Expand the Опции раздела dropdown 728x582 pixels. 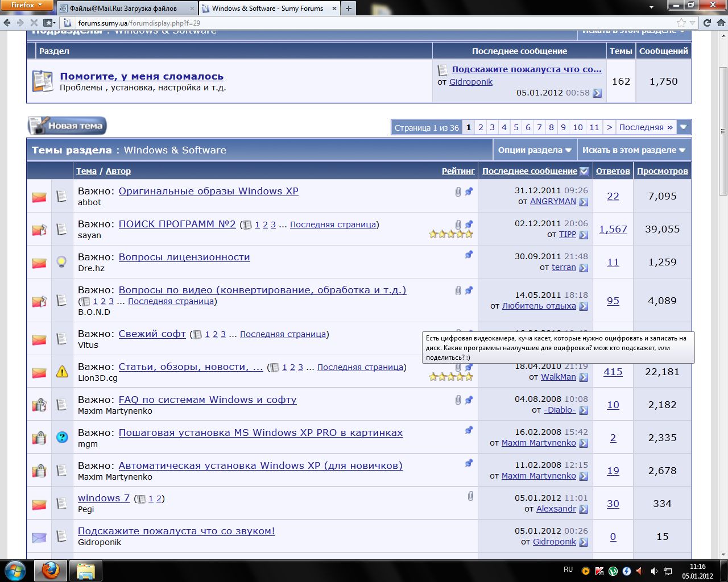[x=535, y=150]
